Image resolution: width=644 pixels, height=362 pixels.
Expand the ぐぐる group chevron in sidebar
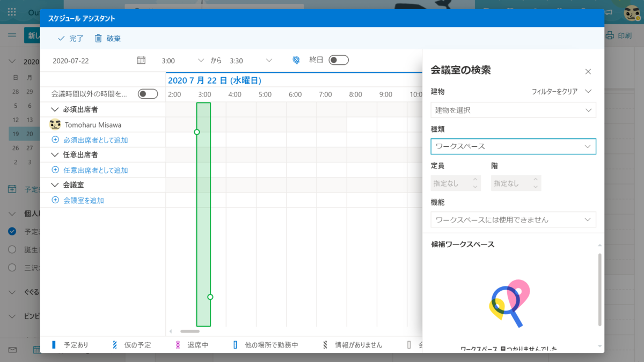pyautogui.click(x=12, y=292)
